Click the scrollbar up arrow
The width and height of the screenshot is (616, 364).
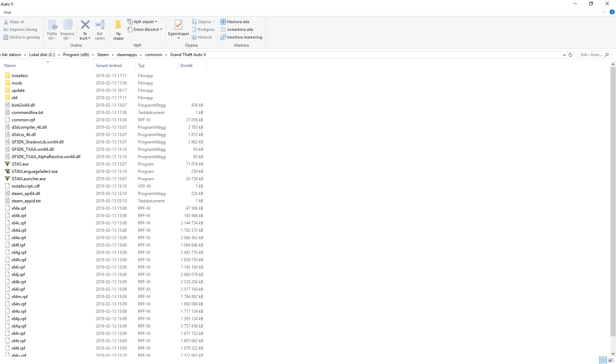(x=613, y=64)
